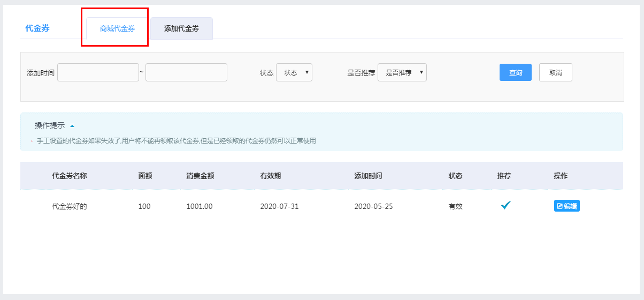Click the 有效期 column header
Image resolution: width=644 pixels, height=300 pixels.
271,176
